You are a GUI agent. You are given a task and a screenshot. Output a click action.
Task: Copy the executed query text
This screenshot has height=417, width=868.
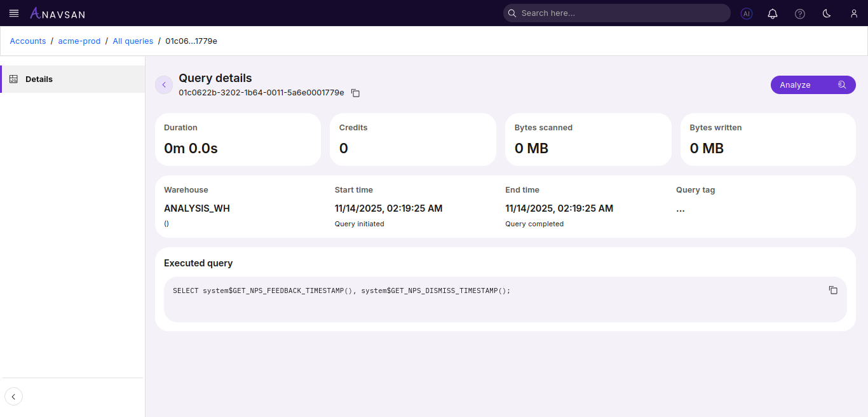[x=833, y=290]
